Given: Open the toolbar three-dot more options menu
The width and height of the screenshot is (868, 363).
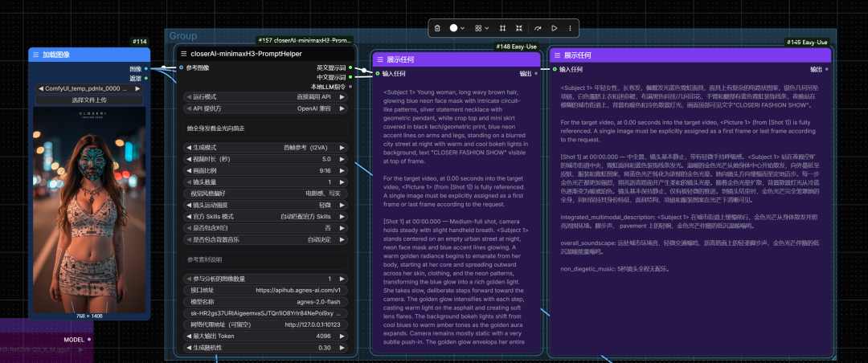Looking at the screenshot, I should pyautogui.click(x=570, y=28).
